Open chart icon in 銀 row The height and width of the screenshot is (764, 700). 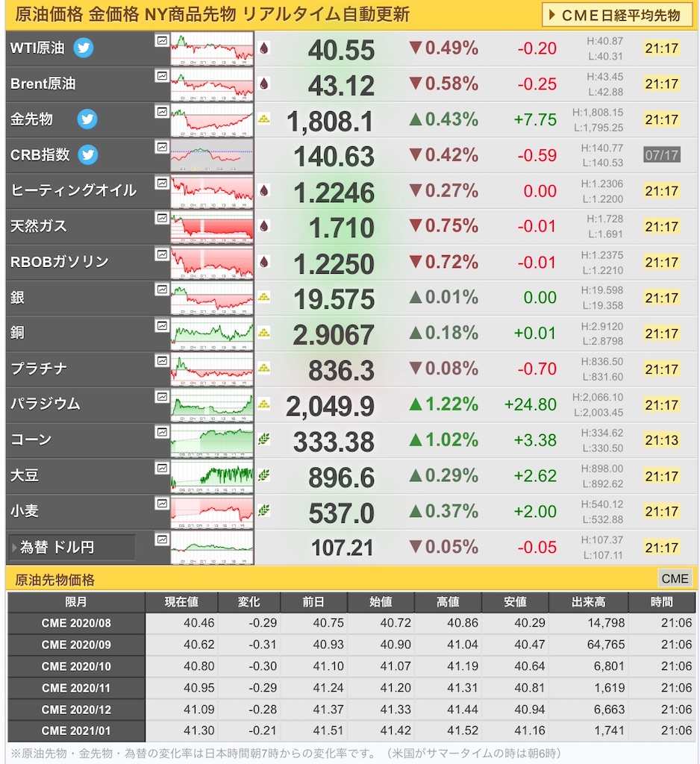[x=162, y=290]
